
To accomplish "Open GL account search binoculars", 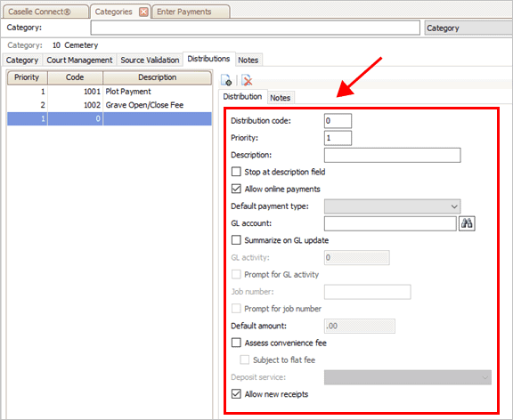I will pos(467,223).
